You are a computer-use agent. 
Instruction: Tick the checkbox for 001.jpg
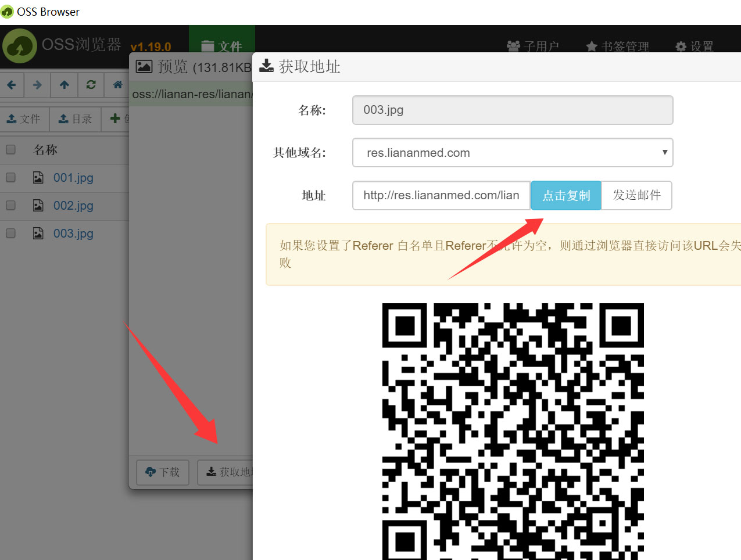[10, 178]
